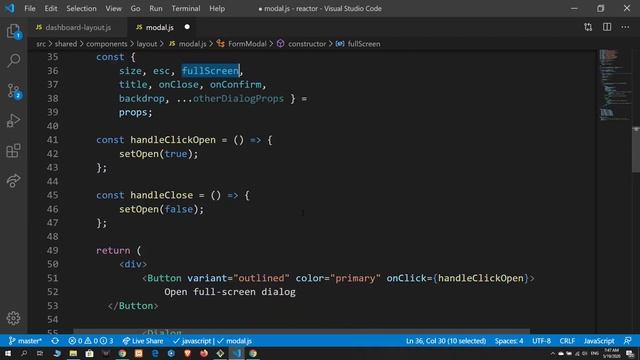Click the feedback icon in status bar
640x360 pixels.
(628, 341)
